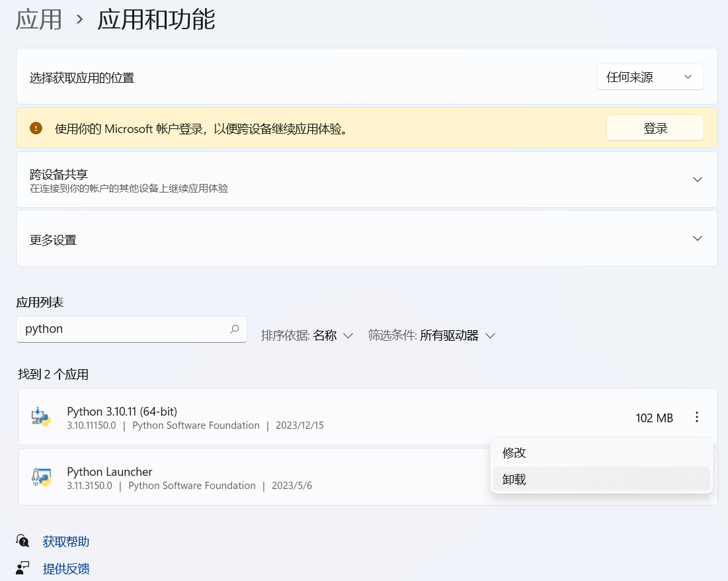The height and width of the screenshot is (581, 728).
Task: Go back to 应用 breadcrumb
Action: click(x=38, y=20)
